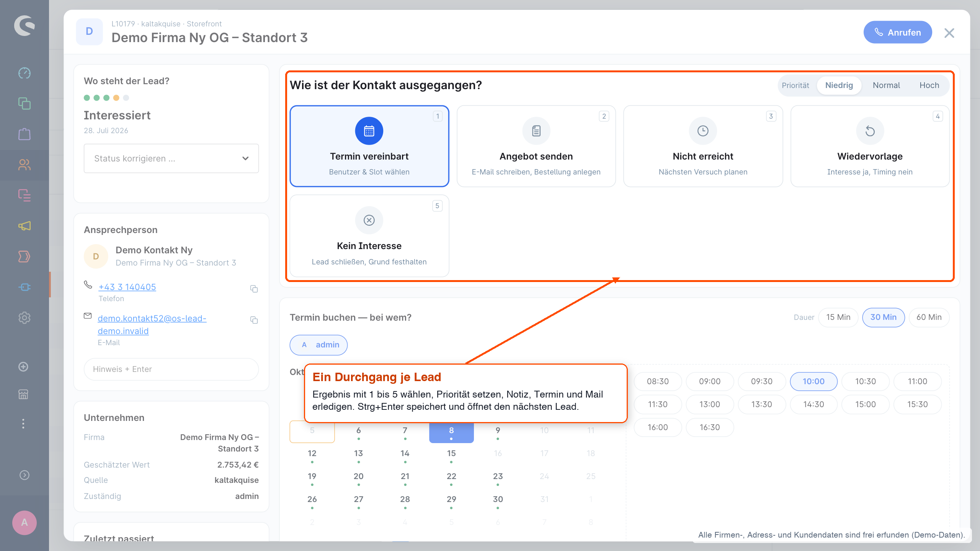Open the dashboard gauge icon in sidebar

(x=24, y=73)
